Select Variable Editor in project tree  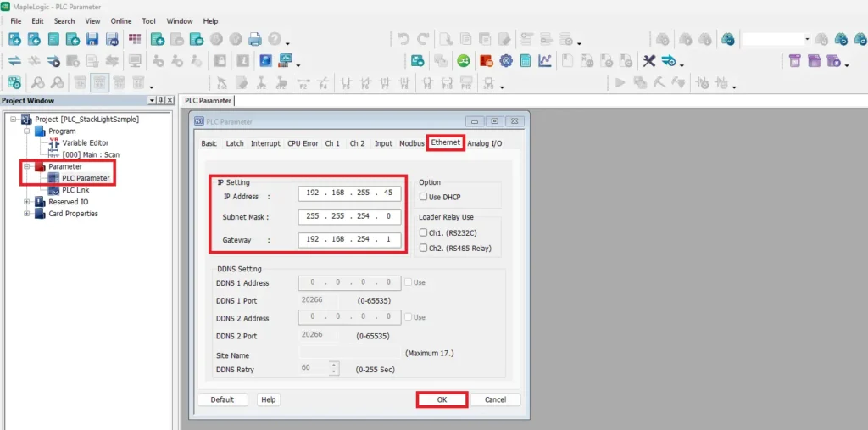(x=86, y=143)
